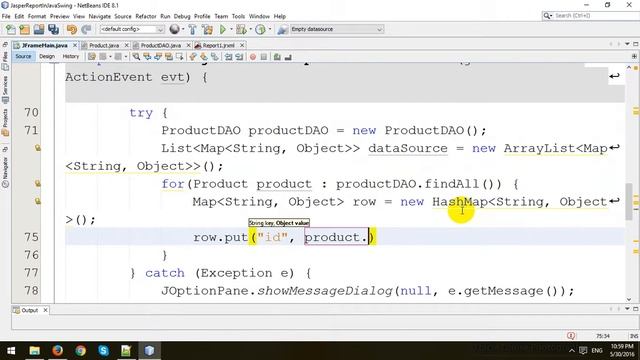Click the Last Edit icon in the editor toolbar
The image size is (640, 360).
92,57
